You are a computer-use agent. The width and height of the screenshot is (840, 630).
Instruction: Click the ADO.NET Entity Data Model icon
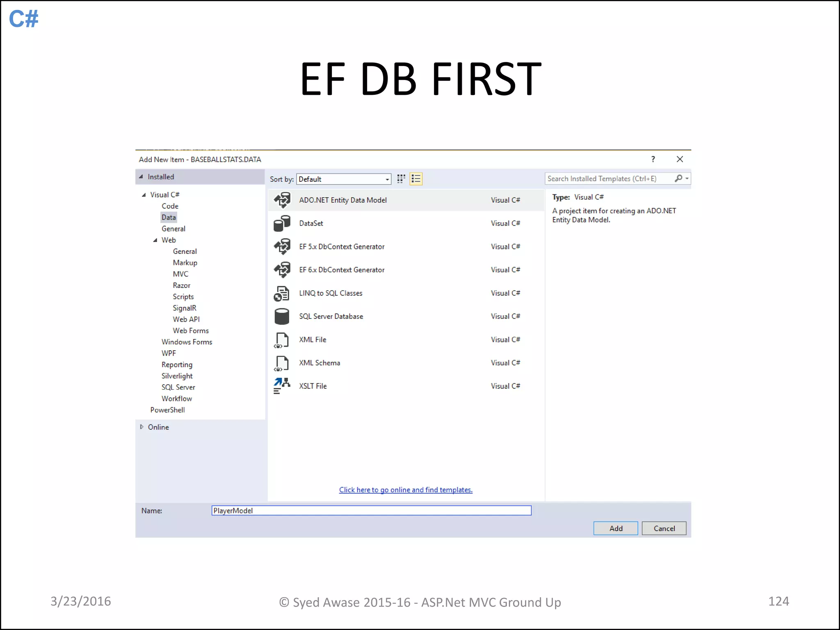click(x=282, y=200)
